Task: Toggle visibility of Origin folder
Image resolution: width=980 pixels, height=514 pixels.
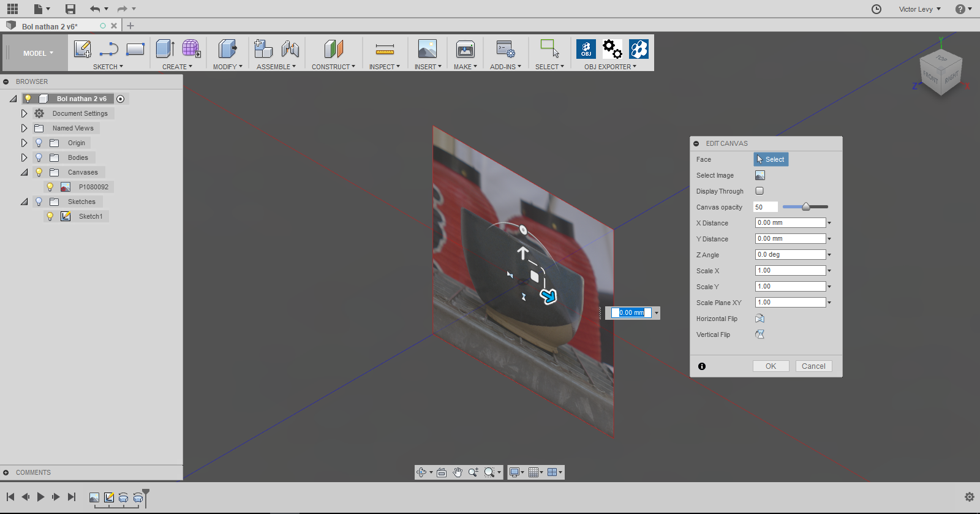Action: [x=39, y=143]
